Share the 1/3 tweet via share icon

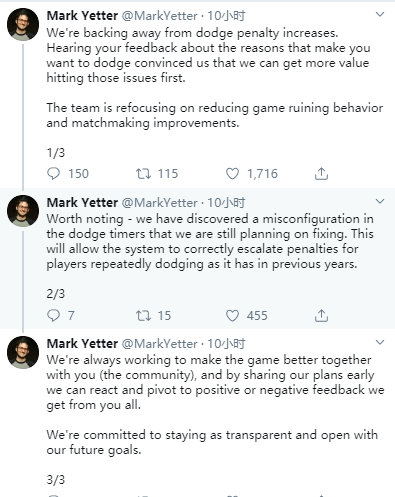tap(321, 174)
